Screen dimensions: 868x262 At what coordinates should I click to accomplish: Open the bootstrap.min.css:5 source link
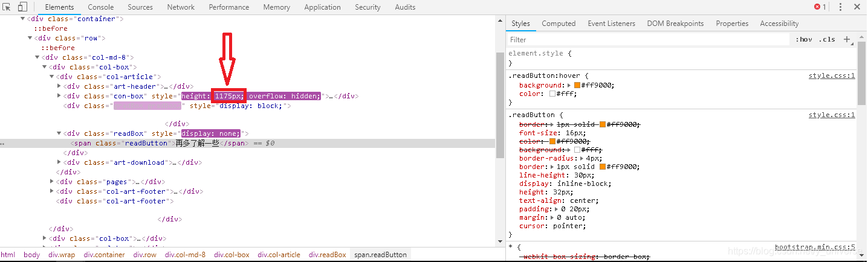pyautogui.click(x=815, y=247)
